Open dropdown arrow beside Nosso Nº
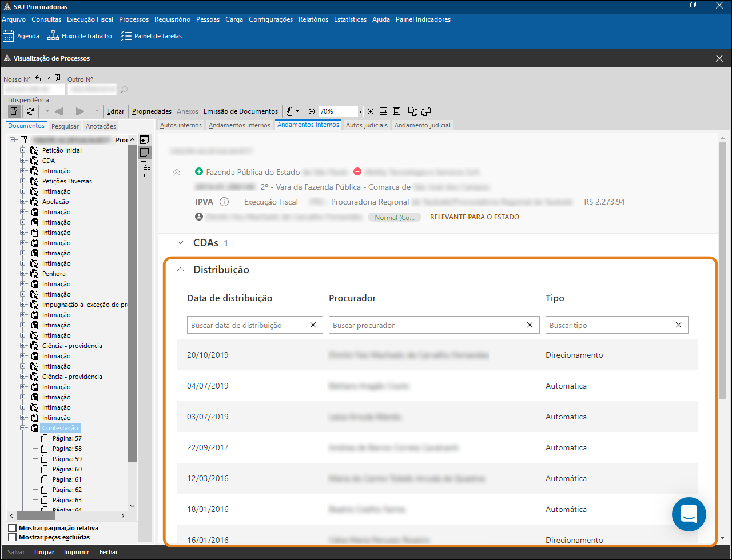 48,78
